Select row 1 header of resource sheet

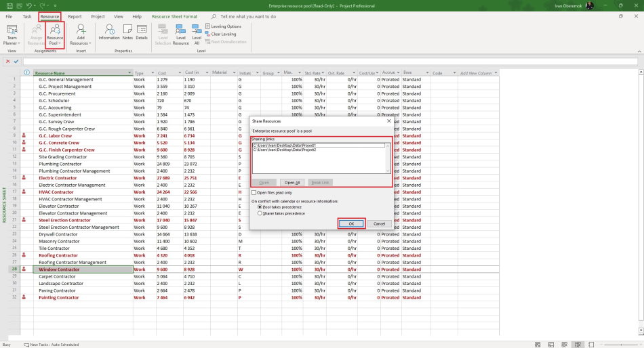point(14,79)
